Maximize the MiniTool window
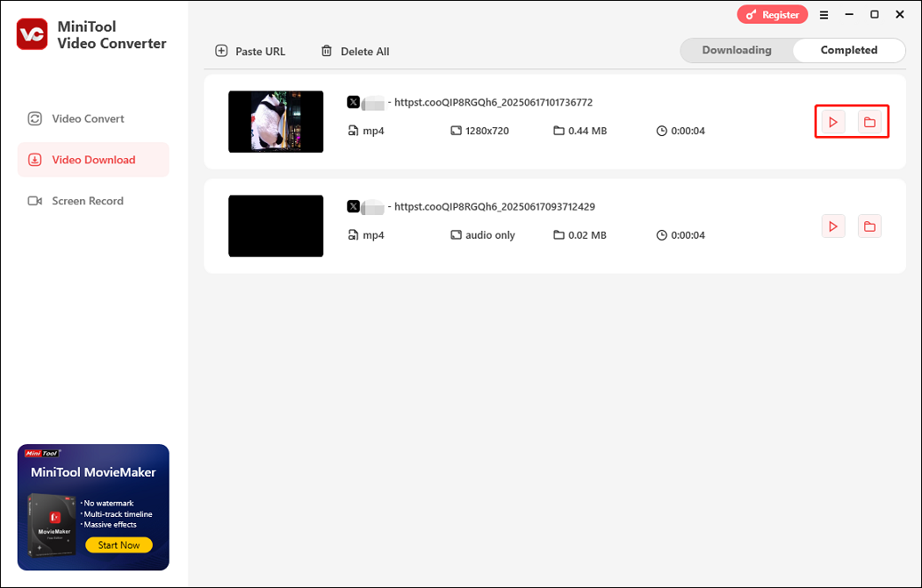Image resolution: width=922 pixels, height=588 pixels. point(875,15)
